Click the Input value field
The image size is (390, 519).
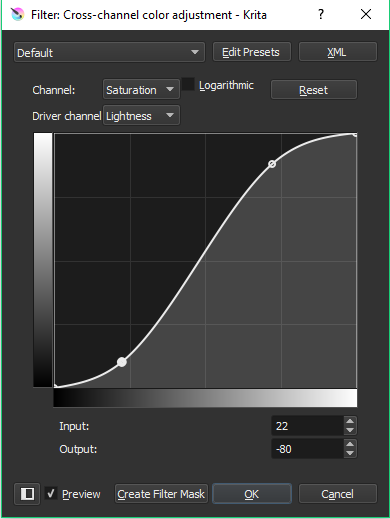point(307,426)
